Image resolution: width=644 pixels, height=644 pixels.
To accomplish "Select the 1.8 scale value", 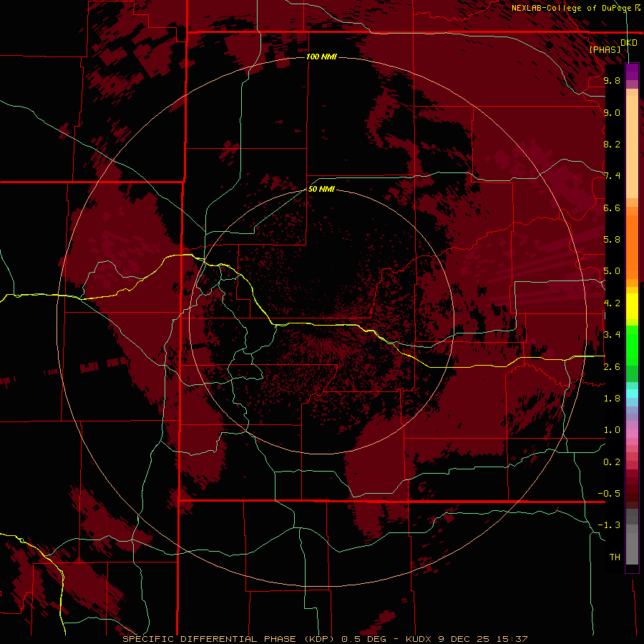I will [612, 399].
